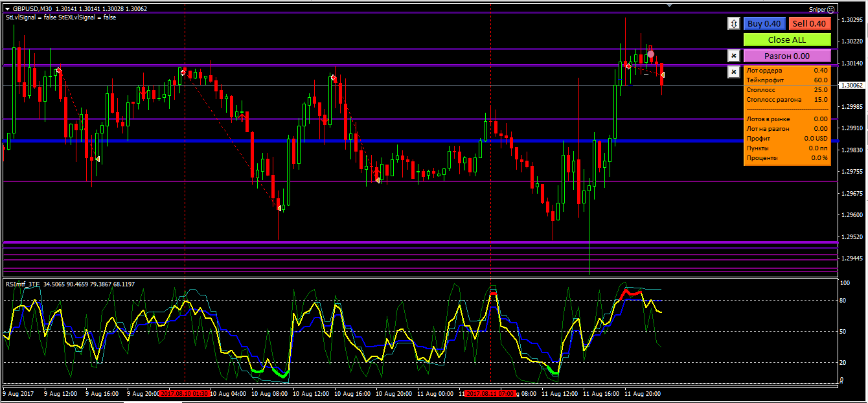Click the x button beside Разгон
The width and height of the screenshot is (868, 403).
(x=733, y=56)
